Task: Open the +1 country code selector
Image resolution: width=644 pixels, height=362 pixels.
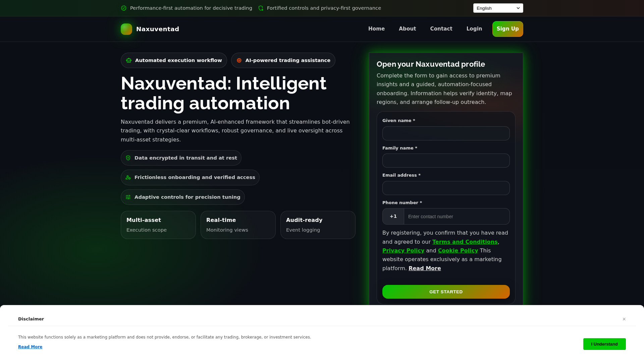Action: [393, 217]
